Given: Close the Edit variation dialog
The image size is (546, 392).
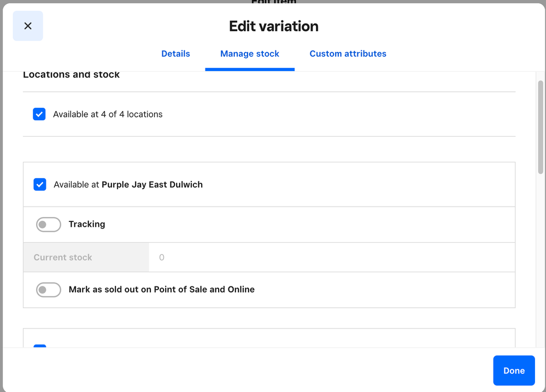Looking at the screenshot, I should (28, 26).
